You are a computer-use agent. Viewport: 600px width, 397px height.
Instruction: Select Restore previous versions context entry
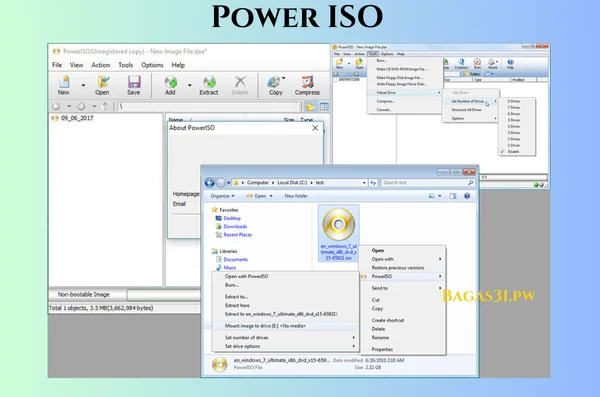click(398, 268)
